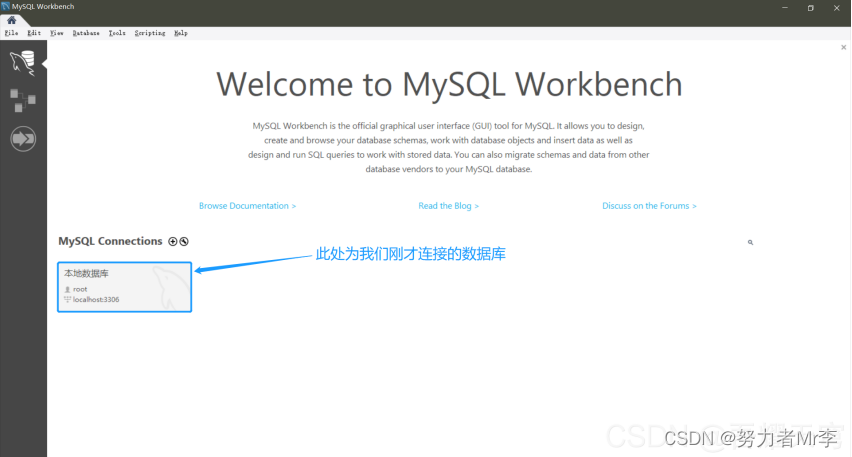Close the welcome panel with small x
The image size is (852, 457).
click(843, 47)
